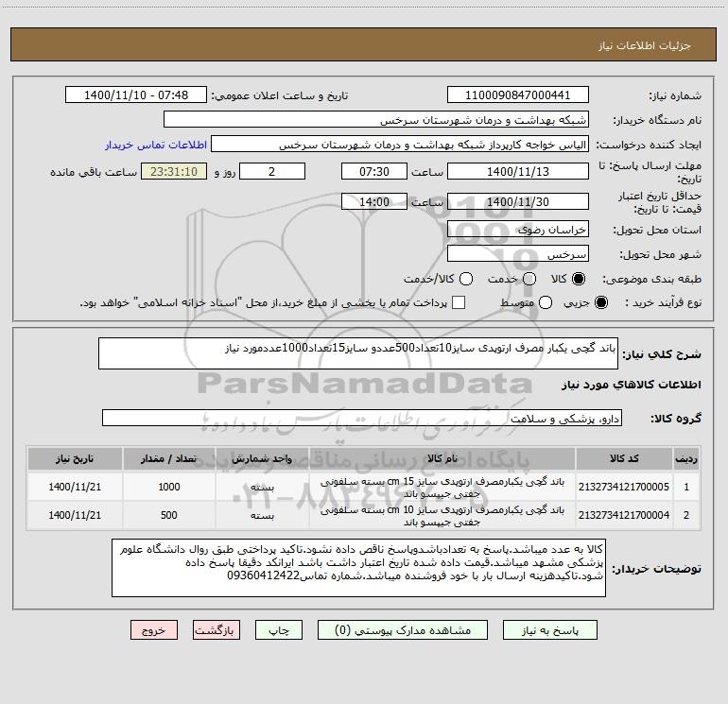The width and height of the screenshot is (728, 704).
Task: Click the نوع فرآیند خرید label
Action: 663,302
